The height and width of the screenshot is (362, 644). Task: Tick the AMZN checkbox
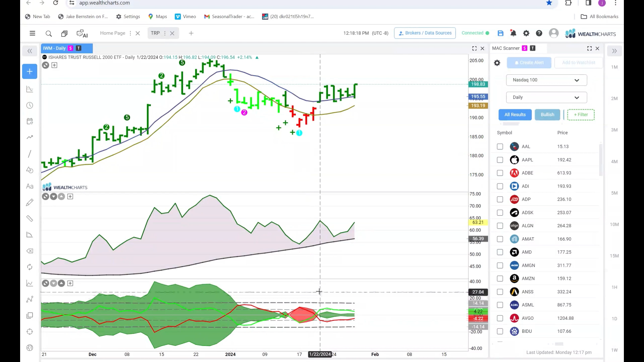[500, 279]
